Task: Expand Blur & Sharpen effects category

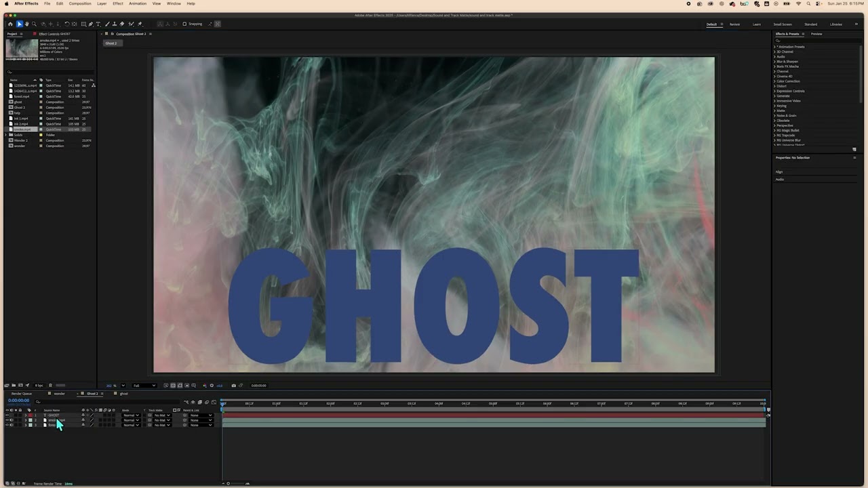Action: pos(774,62)
